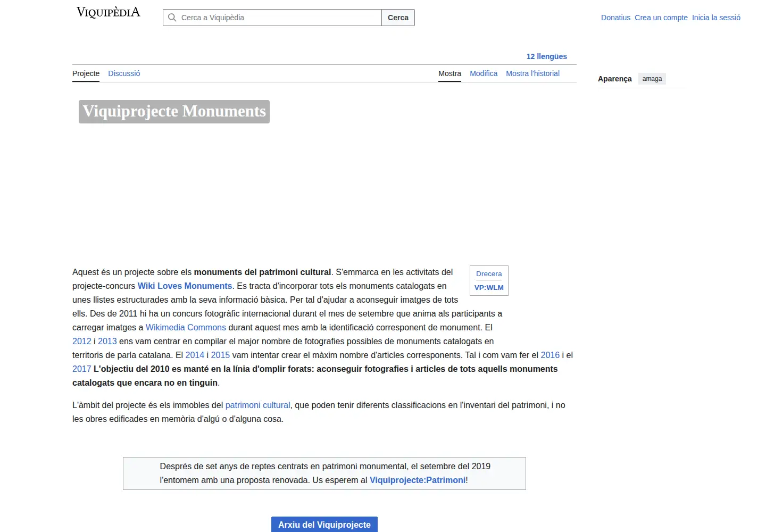Viewport: 766px width, 532px height.
Task: Select the Projecte tab
Action: click(x=86, y=73)
